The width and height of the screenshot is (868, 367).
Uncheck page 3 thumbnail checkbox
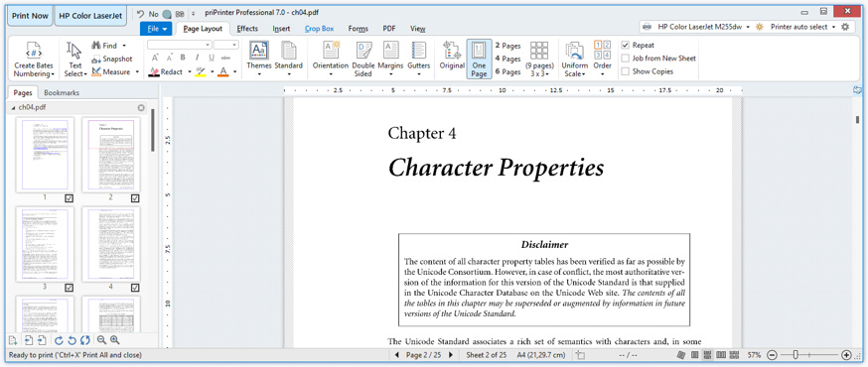coord(70,288)
